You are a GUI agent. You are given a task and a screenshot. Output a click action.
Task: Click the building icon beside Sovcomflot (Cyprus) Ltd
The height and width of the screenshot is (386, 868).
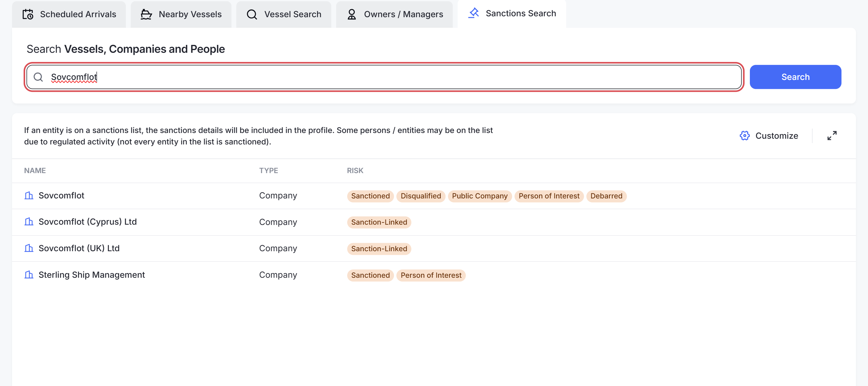[29, 222]
